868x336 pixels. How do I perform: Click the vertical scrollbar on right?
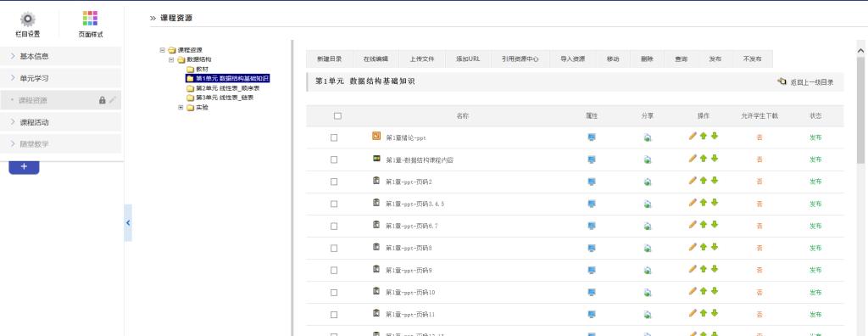click(861, 100)
